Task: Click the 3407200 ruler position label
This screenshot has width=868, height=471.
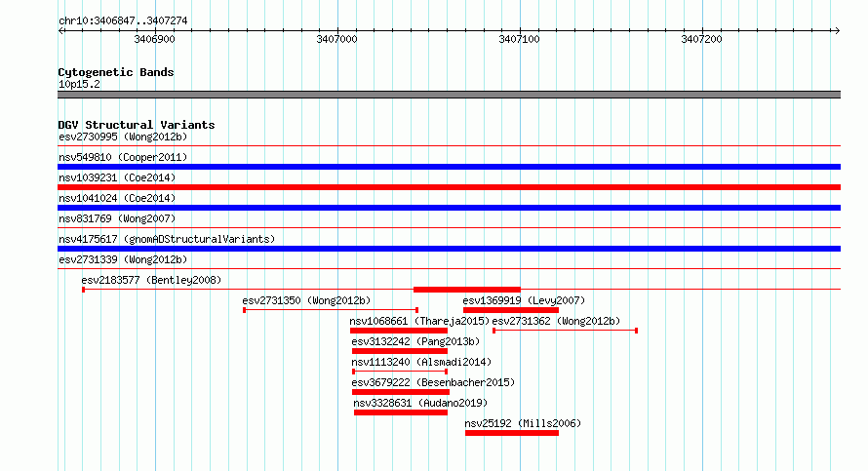Action: click(701, 39)
